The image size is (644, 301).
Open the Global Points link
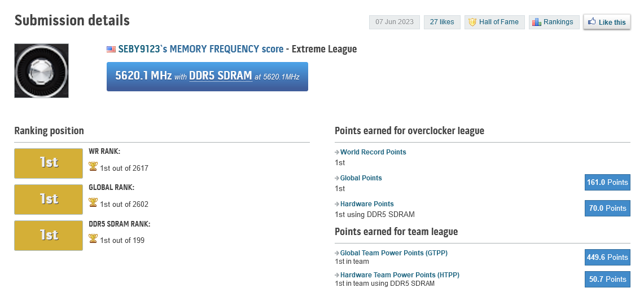[361, 178]
